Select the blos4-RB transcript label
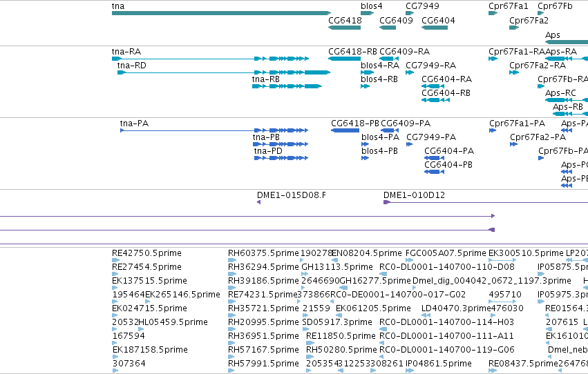Viewport: 588px width, 374px height. coord(379,79)
